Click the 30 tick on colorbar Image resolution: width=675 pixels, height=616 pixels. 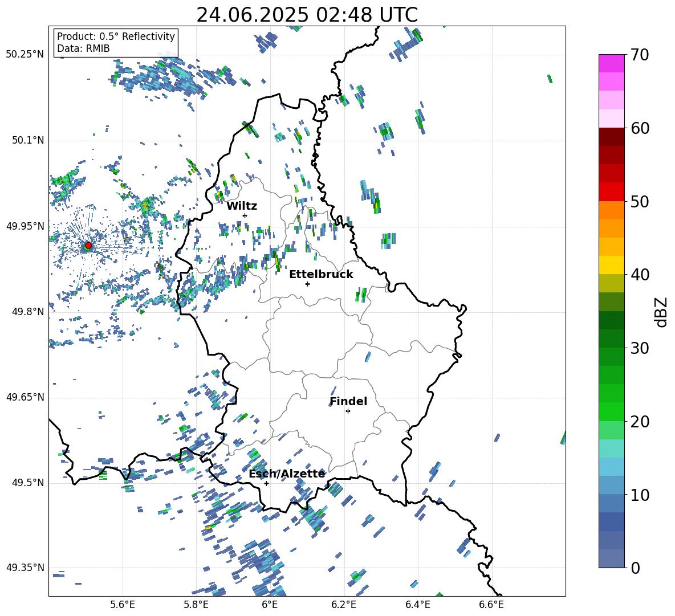click(640, 348)
